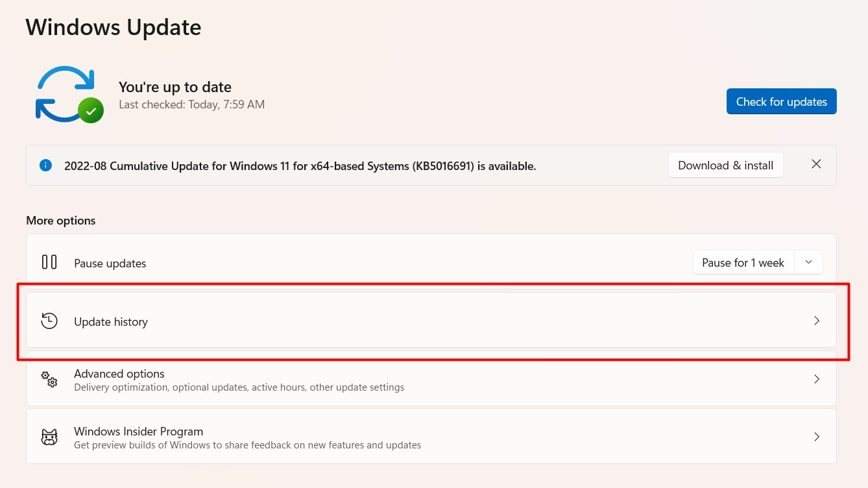Screen dimensions: 868x488
Task: Open the pause duration dropdown arrow
Action: (808, 262)
